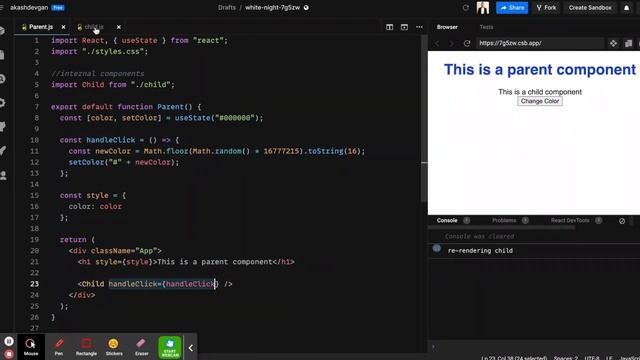Open the preview in a new window
The height and width of the screenshot is (360, 640).
coord(629,43)
